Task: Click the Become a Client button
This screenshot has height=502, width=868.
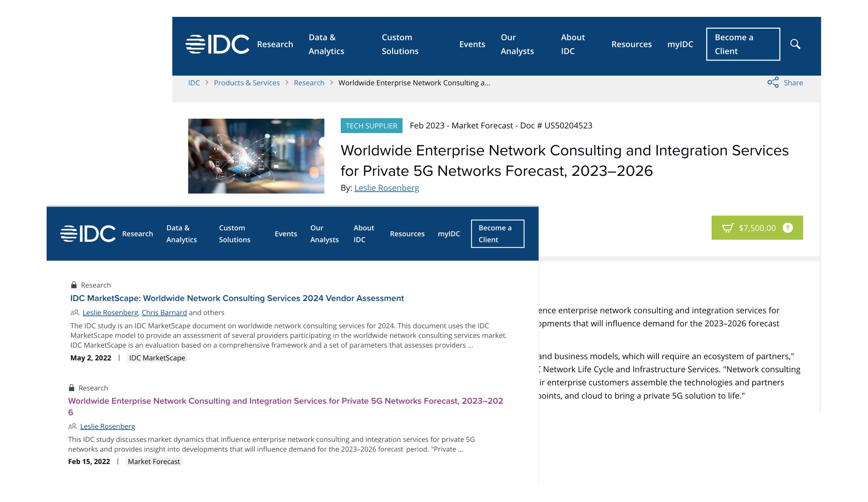Action: [x=743, y=44]
